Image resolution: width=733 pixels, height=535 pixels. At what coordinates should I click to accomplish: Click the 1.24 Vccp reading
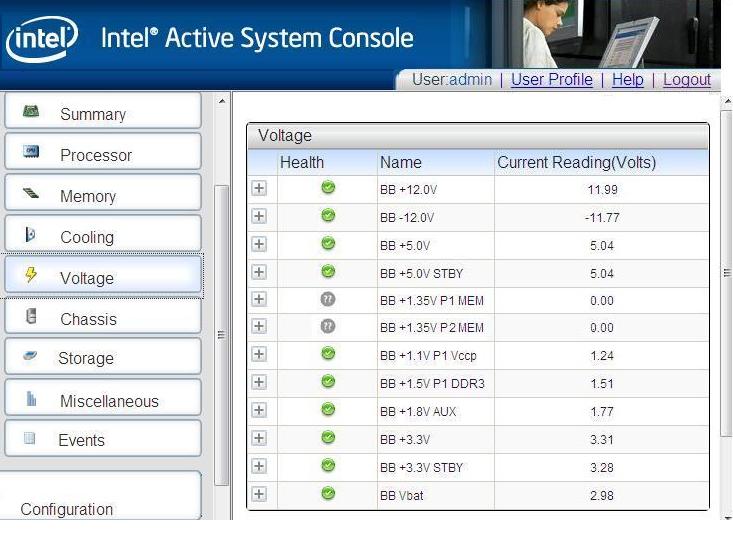point(602,355)
